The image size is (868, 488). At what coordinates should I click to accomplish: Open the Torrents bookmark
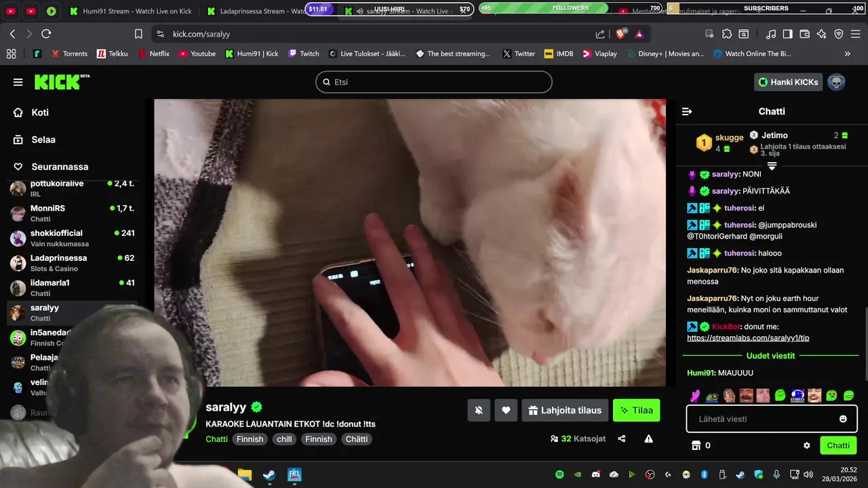click(x=68, y=54)
